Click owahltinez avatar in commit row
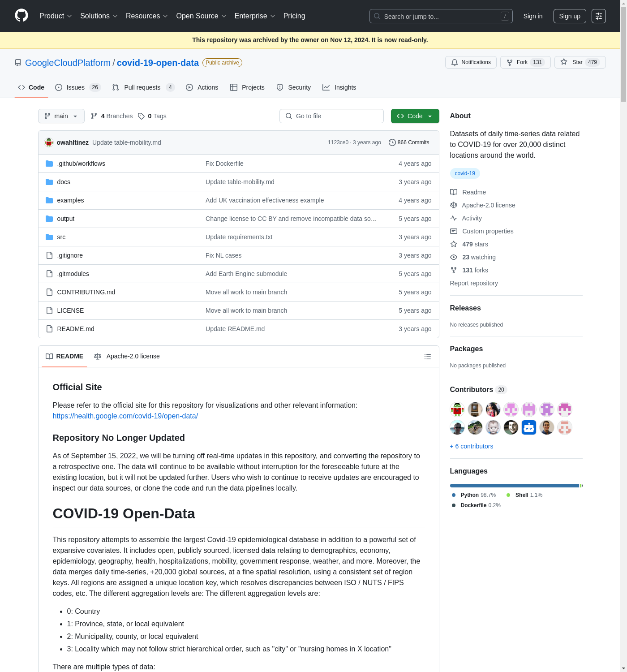This screenshot has width=627, height=672. point(49,142)
